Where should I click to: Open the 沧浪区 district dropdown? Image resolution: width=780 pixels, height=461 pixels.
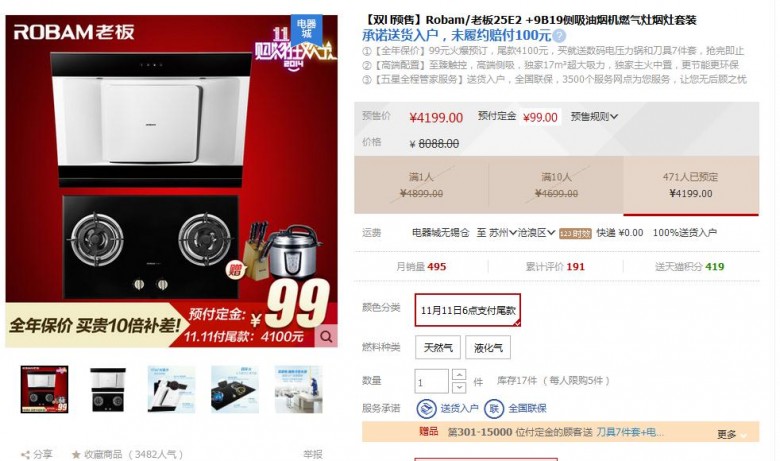coord(536,233)
